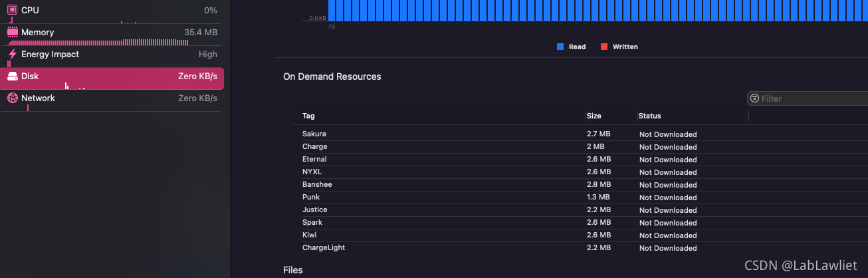Open the Network debug gauge
This screenshot has width=868, height=278.
click(x=112, y=100)
